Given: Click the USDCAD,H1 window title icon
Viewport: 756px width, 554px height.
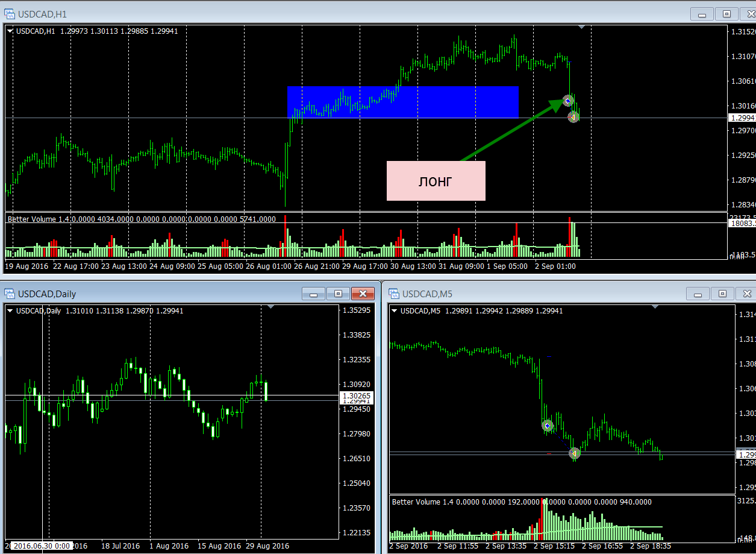Looking at the screenshot, I should pyautogui.click(x=10, y=13).
